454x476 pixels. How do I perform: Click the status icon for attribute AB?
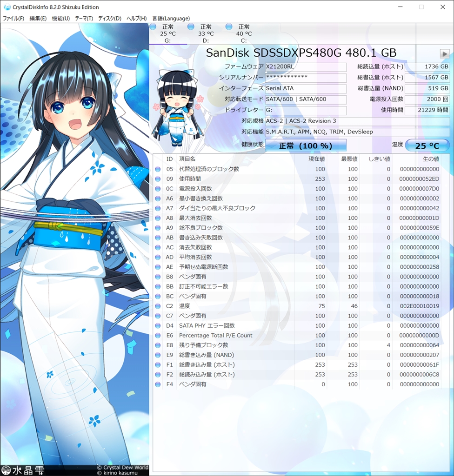tap(158, 238)
